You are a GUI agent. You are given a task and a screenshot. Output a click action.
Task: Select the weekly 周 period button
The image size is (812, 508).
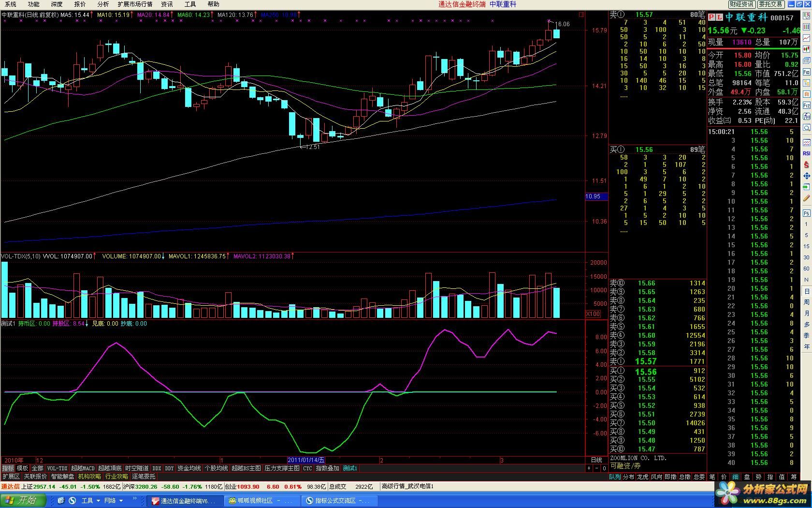pyautogui.click(x=806, y=302)
